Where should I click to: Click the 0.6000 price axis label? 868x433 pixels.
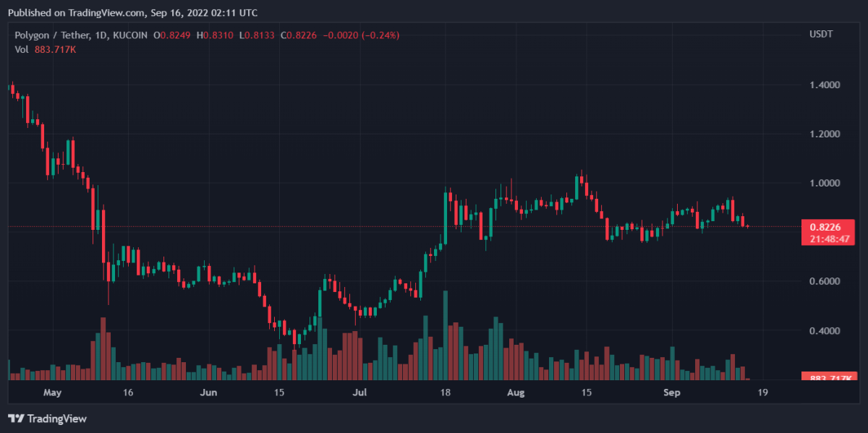[825, 281]
